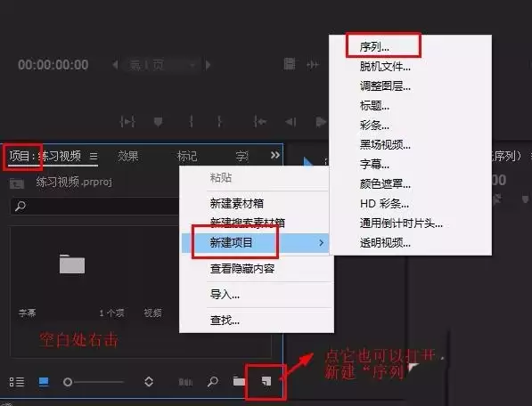
Task: Switch to the 标记 tab
Action: pyautogui.click(x=186, y=156)
